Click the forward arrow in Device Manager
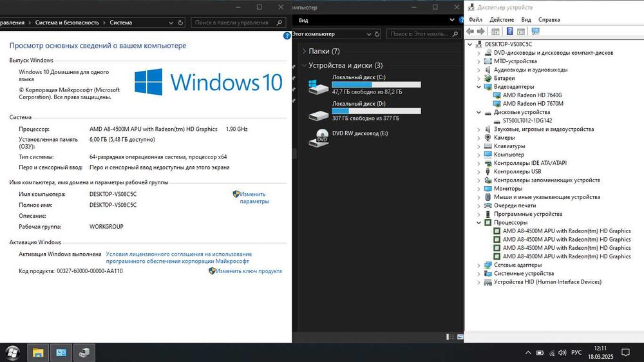644x362 pixels. (480, 31)
